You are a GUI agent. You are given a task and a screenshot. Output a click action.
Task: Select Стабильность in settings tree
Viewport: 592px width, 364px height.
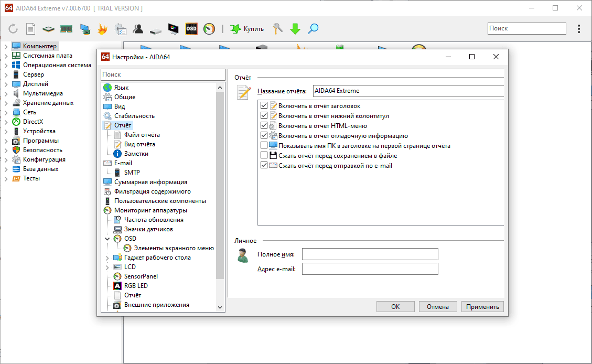pos(134,116)
